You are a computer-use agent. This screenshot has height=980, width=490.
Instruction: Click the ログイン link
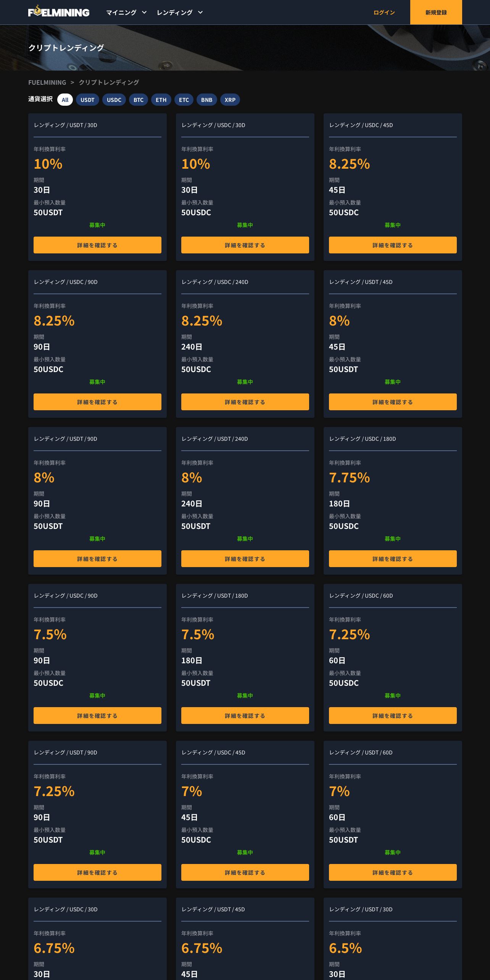(x=384, y=13)
